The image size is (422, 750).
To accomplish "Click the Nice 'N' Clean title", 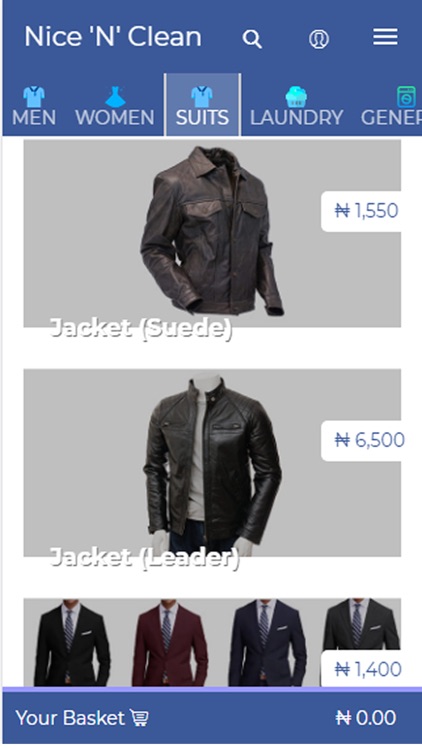I will [x=113, y=37].
